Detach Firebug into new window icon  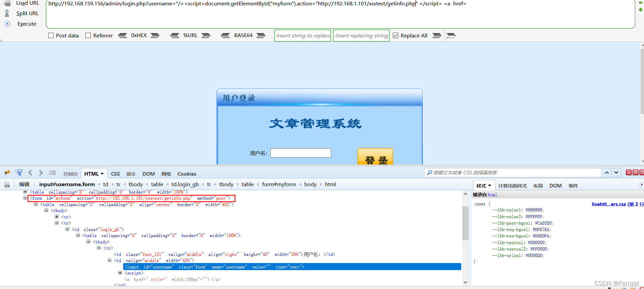(x=636, y=172)
